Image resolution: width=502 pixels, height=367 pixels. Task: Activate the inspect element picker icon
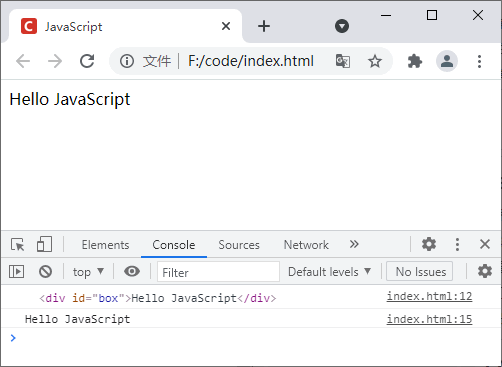18,245
